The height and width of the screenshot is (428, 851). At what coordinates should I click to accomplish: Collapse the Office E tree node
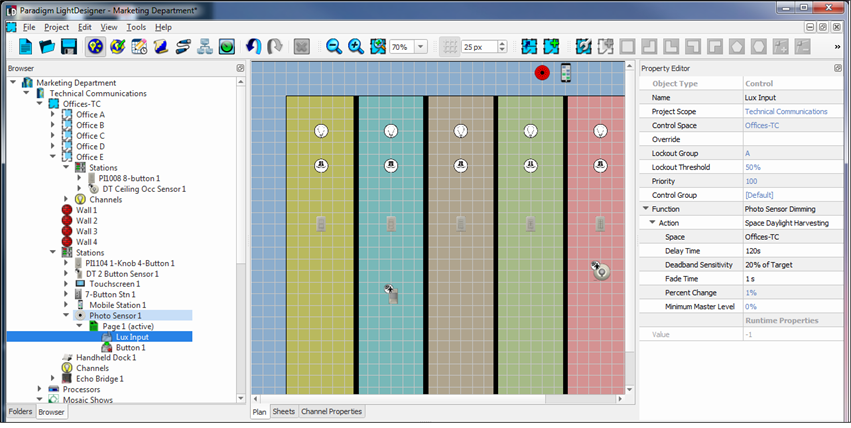tap(53, 157)
